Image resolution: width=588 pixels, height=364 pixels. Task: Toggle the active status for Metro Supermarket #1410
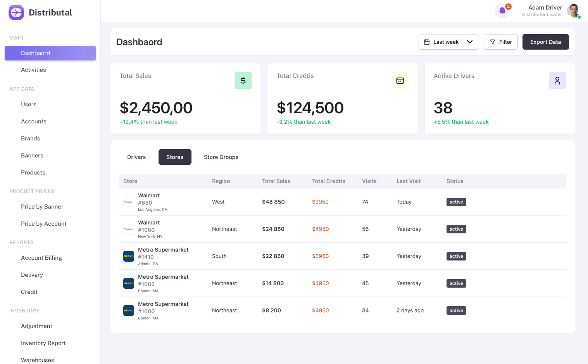click(456, 256)
